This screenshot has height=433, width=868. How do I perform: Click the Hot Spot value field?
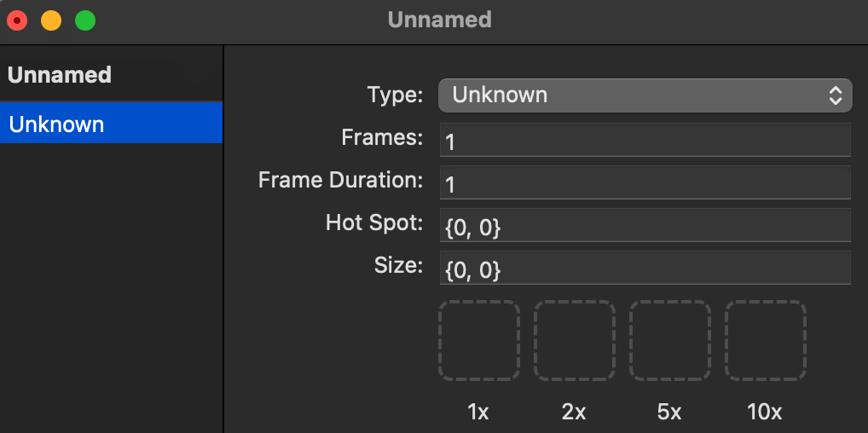point(645,226)
